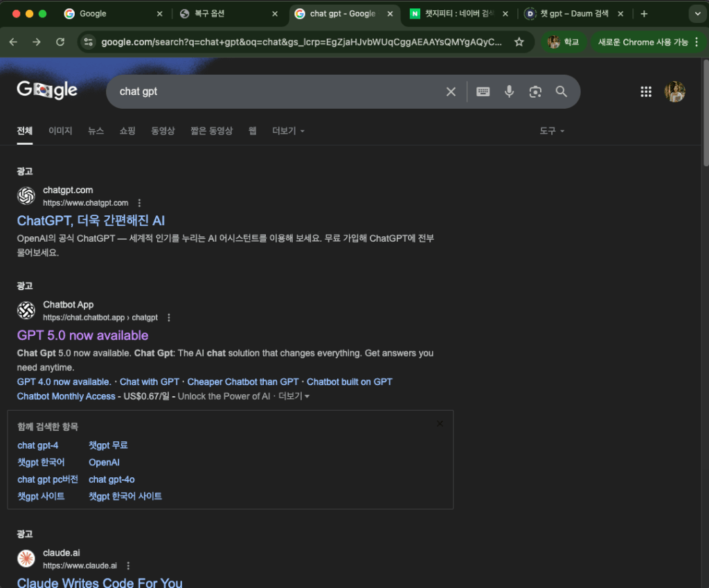Screen dimensions: 709x588
Task: Open Claude Writes Code For You result
Action: tap(100, 582)
